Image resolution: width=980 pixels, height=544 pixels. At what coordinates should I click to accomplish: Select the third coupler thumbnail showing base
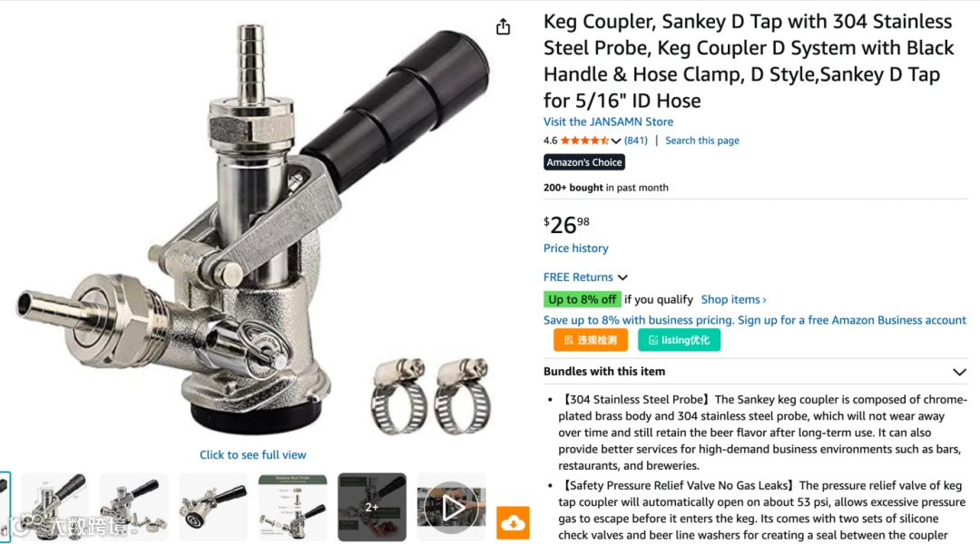coord(213,507)
